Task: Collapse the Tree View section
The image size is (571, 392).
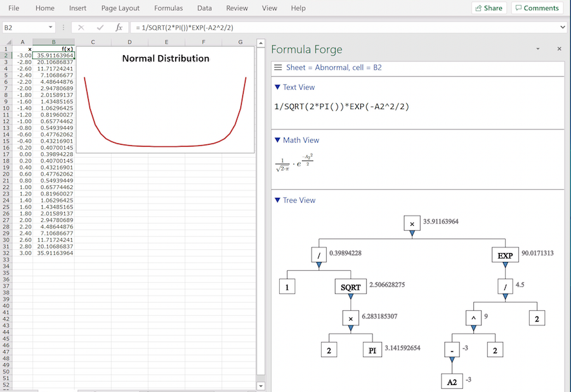Action: tap(277, 200)
